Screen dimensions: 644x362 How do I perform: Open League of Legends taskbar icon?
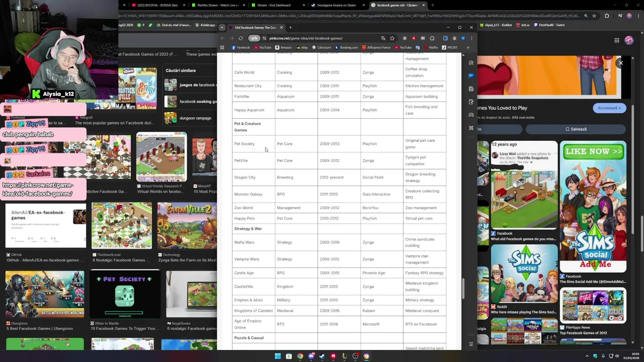pos(344,356)
